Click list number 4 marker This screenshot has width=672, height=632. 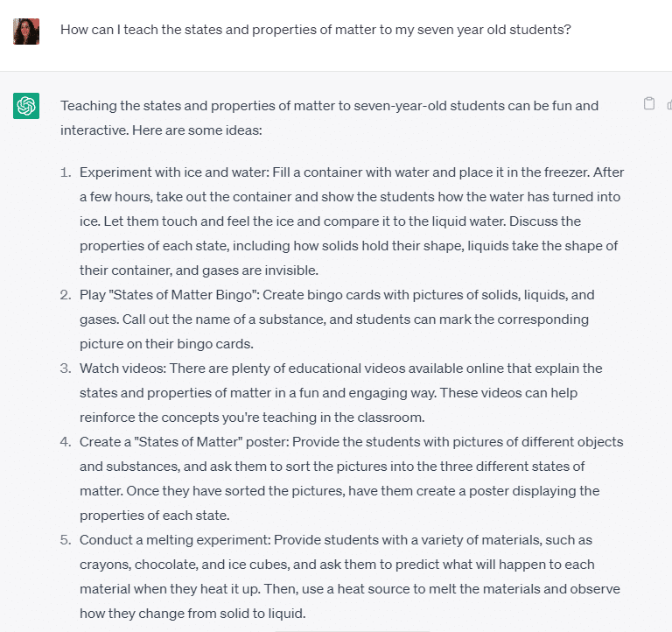point(66,442)
